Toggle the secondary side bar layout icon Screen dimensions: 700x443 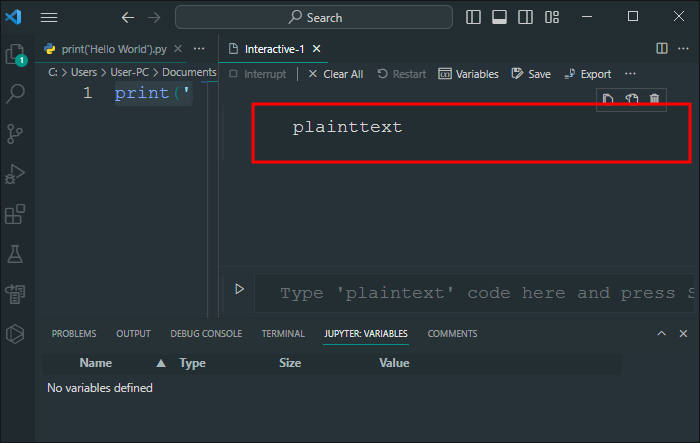coord(525,17)
